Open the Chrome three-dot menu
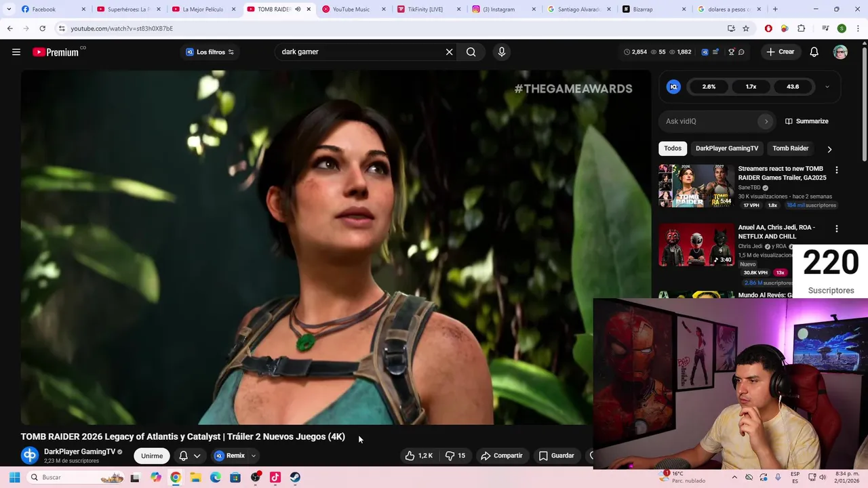The width and height of the screenshot is (868, 488). (858, 28)
